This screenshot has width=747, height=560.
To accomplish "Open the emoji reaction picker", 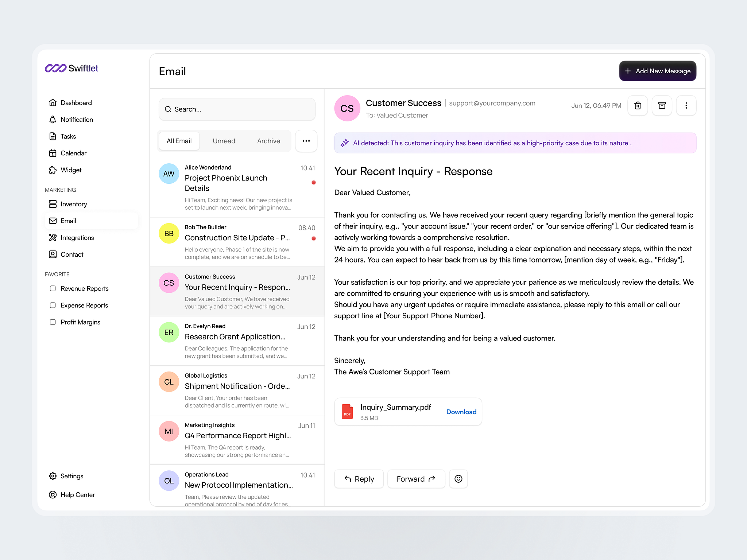I will (458, 479).
